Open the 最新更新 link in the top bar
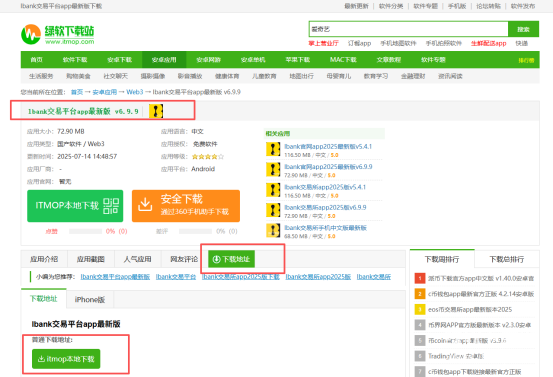Viewport: 553px width, 377px height. tap(356, 6)
